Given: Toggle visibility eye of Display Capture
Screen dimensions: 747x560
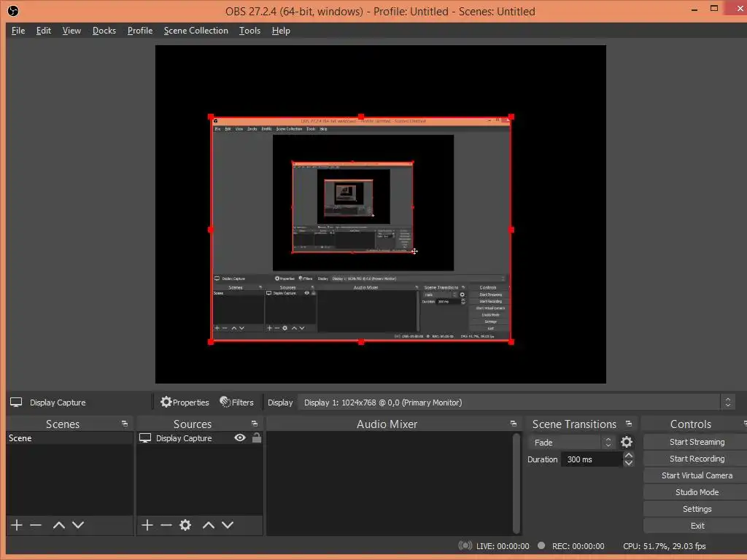Looking at the screenshot, I should coord(240,437).
